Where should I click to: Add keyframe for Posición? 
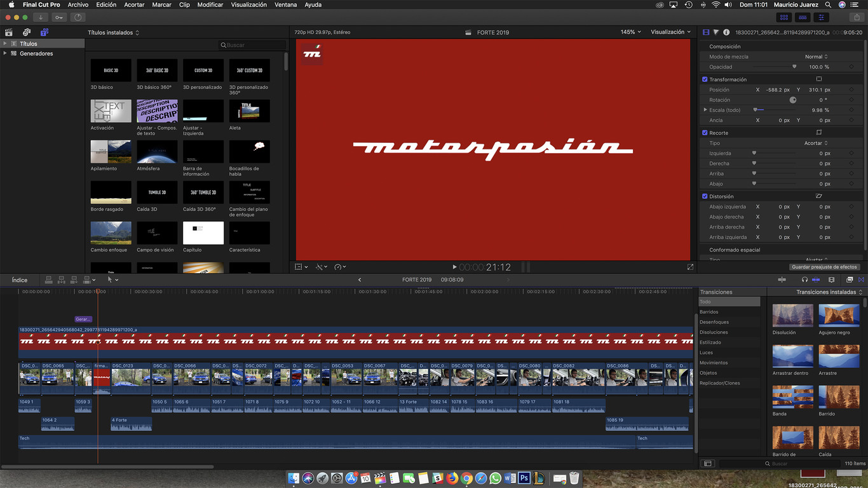[x=851, y=90]
